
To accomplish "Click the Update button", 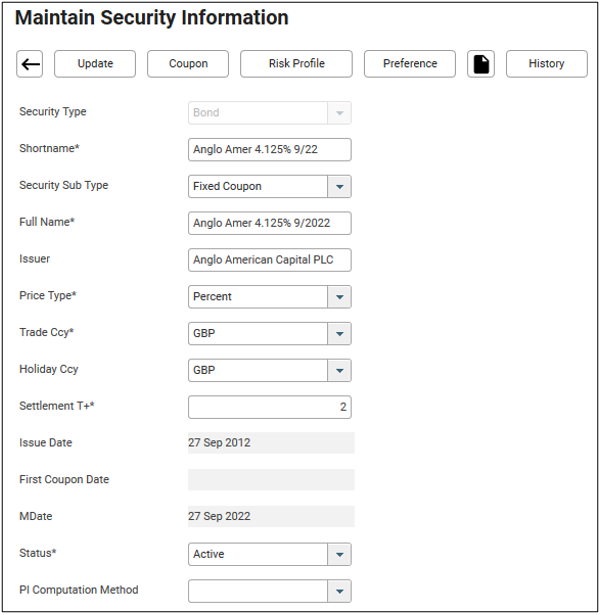I will coord(95,64).
